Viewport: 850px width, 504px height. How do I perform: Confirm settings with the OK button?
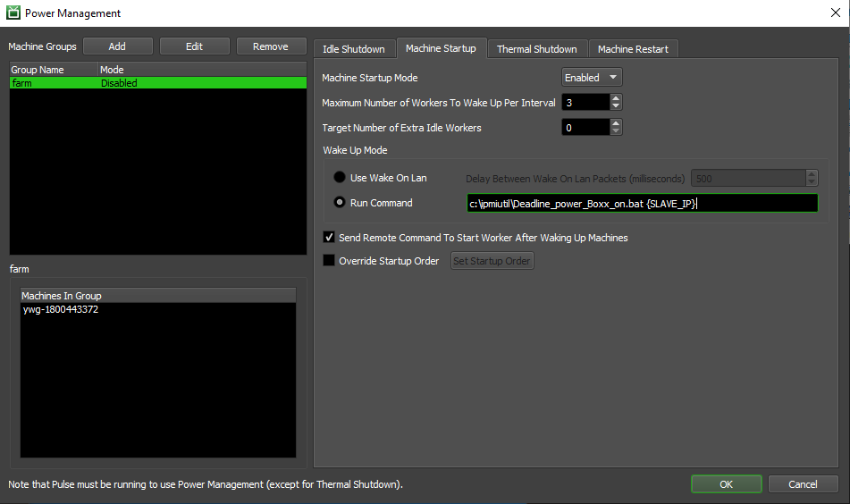[x=726, y=484]
